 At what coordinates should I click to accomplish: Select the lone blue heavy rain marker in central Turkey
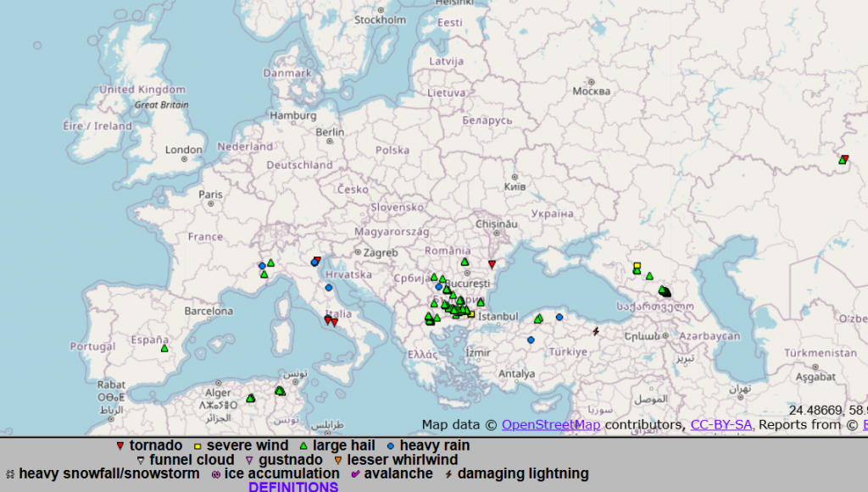[531, 340]
